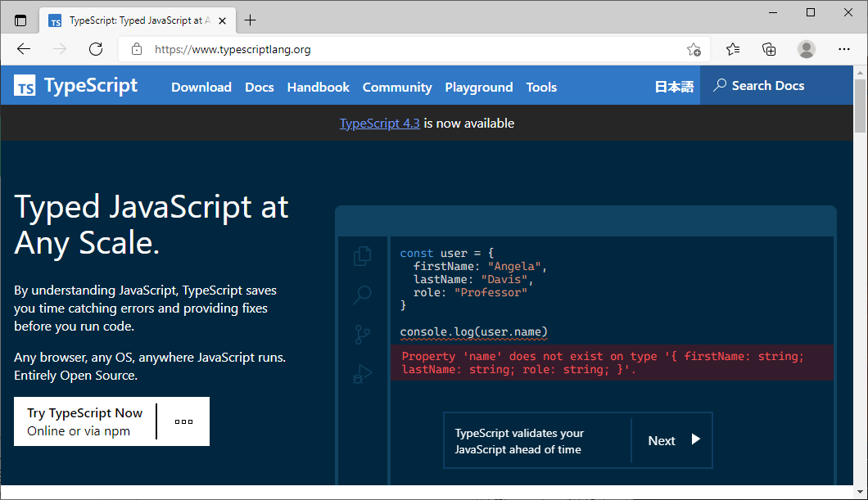This screenshot has width=868, height=500.
Task: Click the files icon in the code editor sidebar
Action: point(362,256)
